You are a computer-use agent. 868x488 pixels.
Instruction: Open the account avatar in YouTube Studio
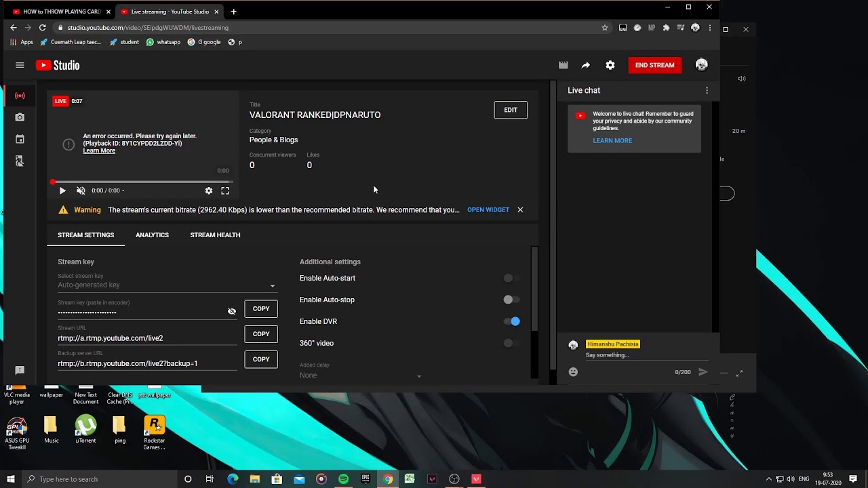click(x=702, y=65)
